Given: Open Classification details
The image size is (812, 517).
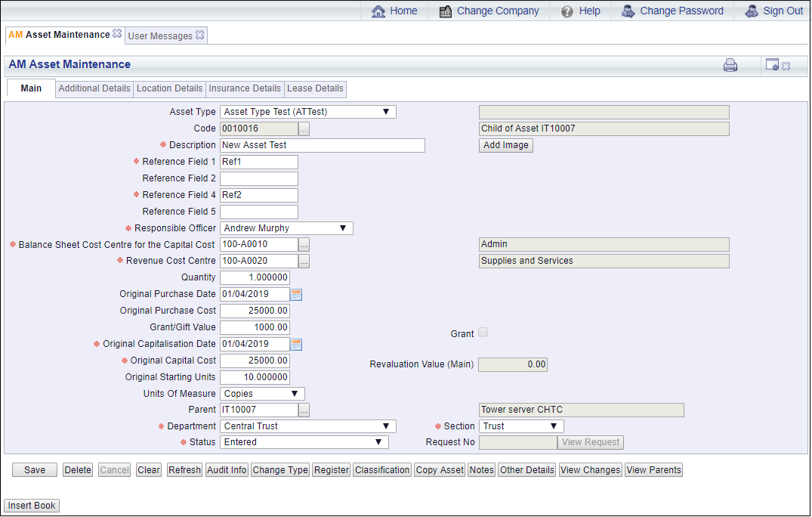Looking at the screenshot, I should point(382,470).
